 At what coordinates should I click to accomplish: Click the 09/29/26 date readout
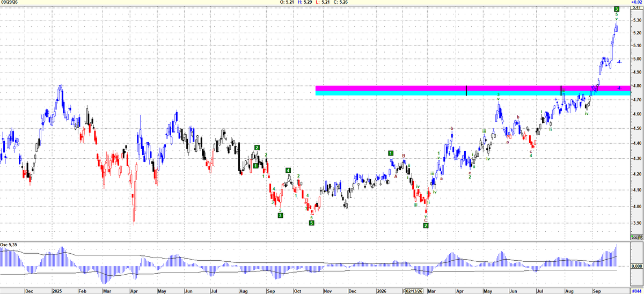10,3
